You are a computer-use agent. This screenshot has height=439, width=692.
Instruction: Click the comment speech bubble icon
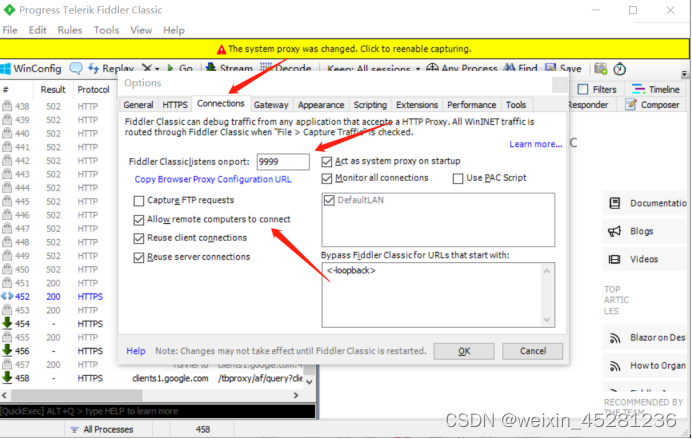76,68
